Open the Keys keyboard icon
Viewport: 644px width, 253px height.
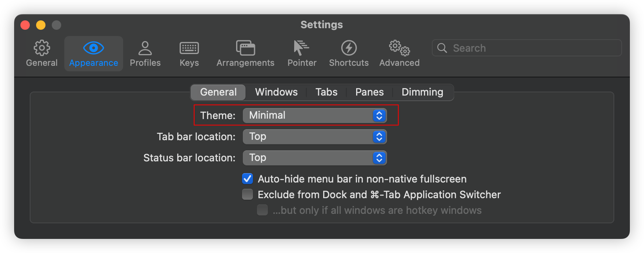[x=189, y=48]
